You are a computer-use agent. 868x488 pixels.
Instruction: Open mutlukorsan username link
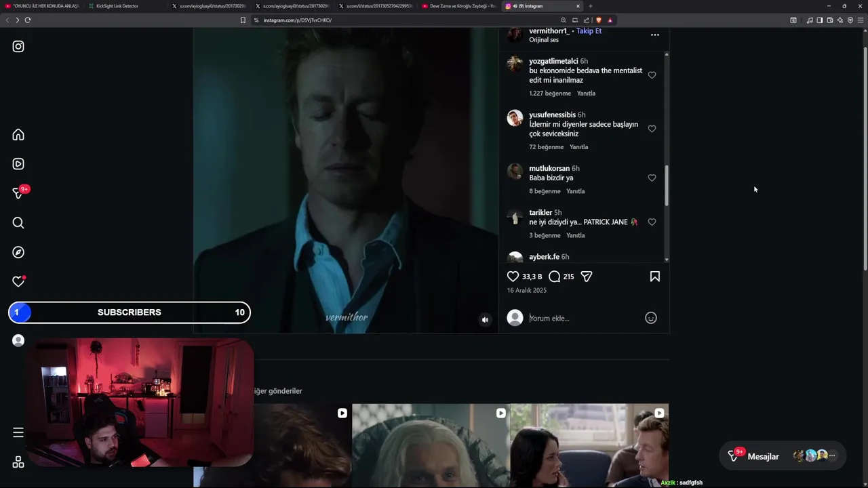[549, 168]
